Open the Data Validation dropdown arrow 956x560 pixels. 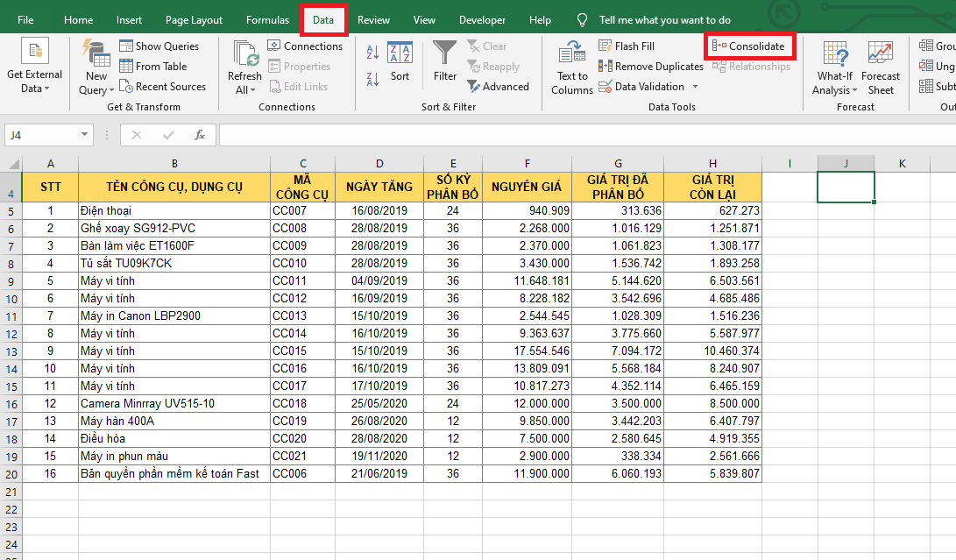695,87
